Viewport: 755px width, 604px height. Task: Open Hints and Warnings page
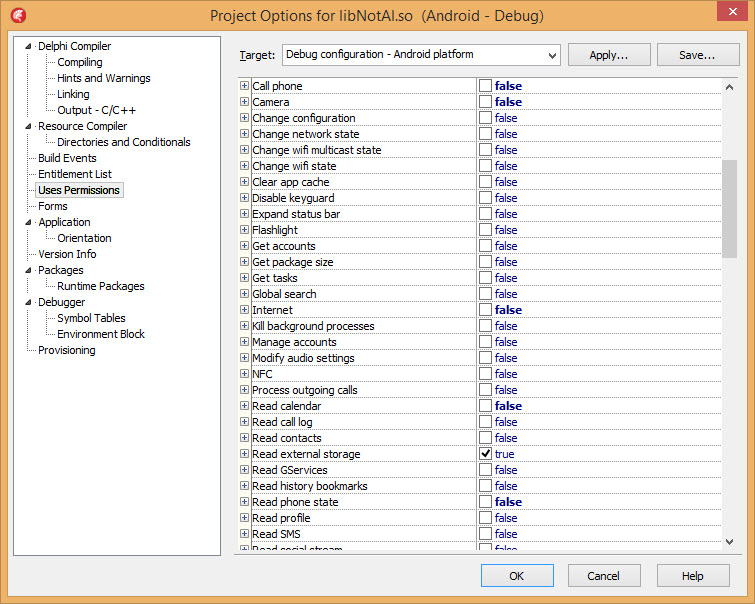click(104, 78)
